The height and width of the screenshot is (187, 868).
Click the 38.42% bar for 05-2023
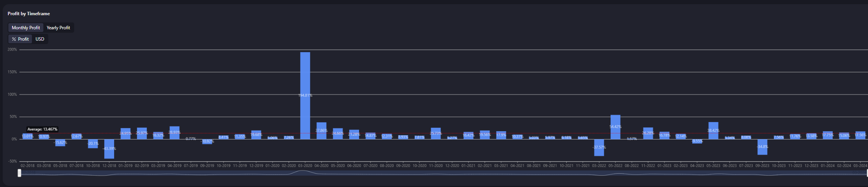[713, 131]
